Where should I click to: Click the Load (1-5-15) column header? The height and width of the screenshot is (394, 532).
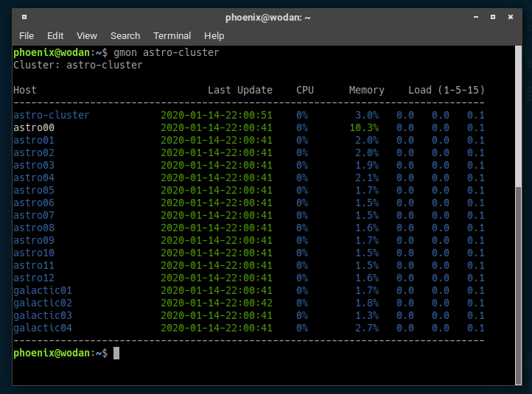click(x=447, y=90)
